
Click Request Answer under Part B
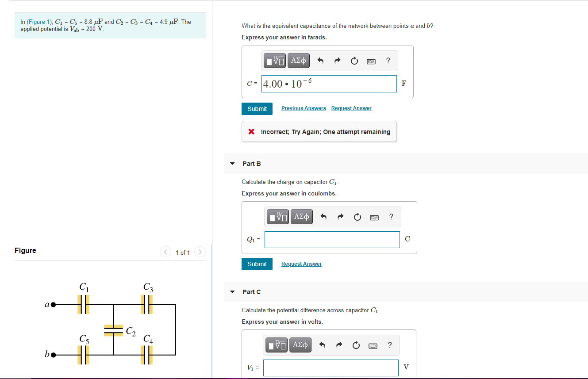point(301,264)
